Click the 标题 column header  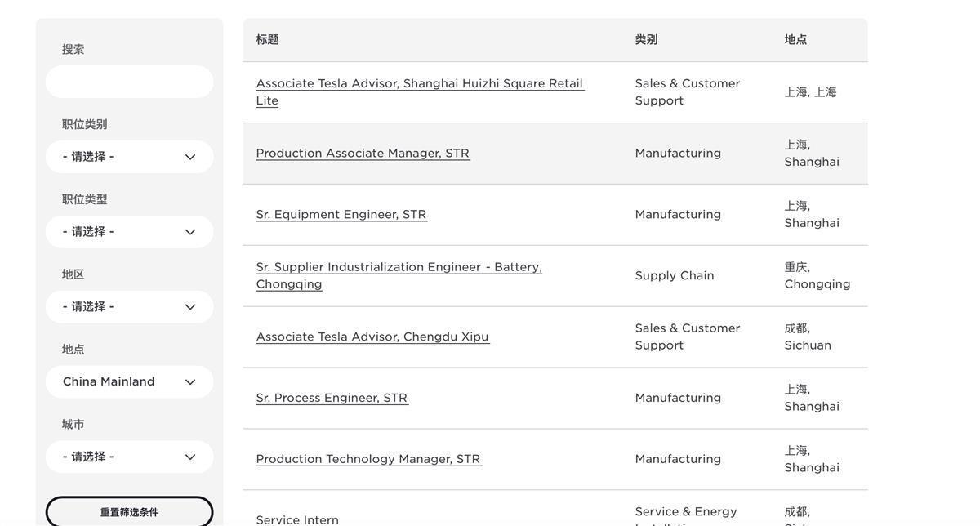point(268,40)
